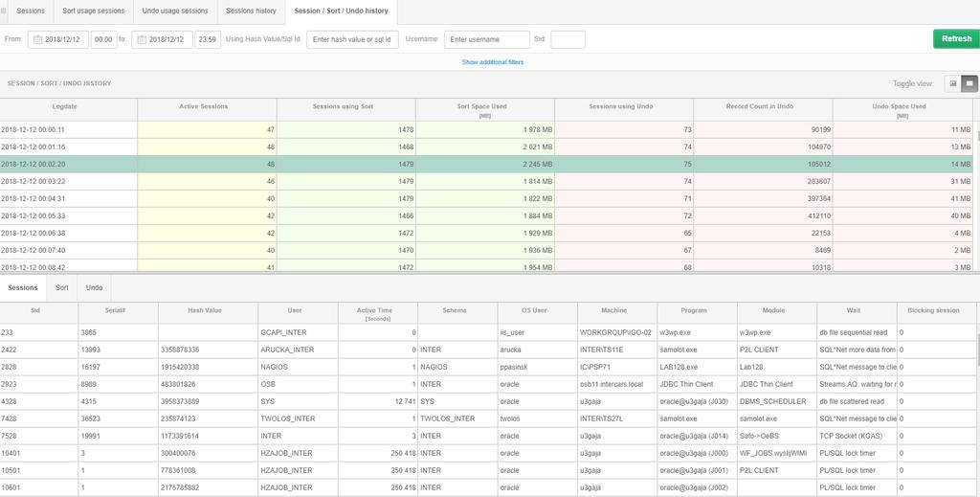Click the Active Time column header
This screenshot has height=497, width=980.
coord(378,313)
